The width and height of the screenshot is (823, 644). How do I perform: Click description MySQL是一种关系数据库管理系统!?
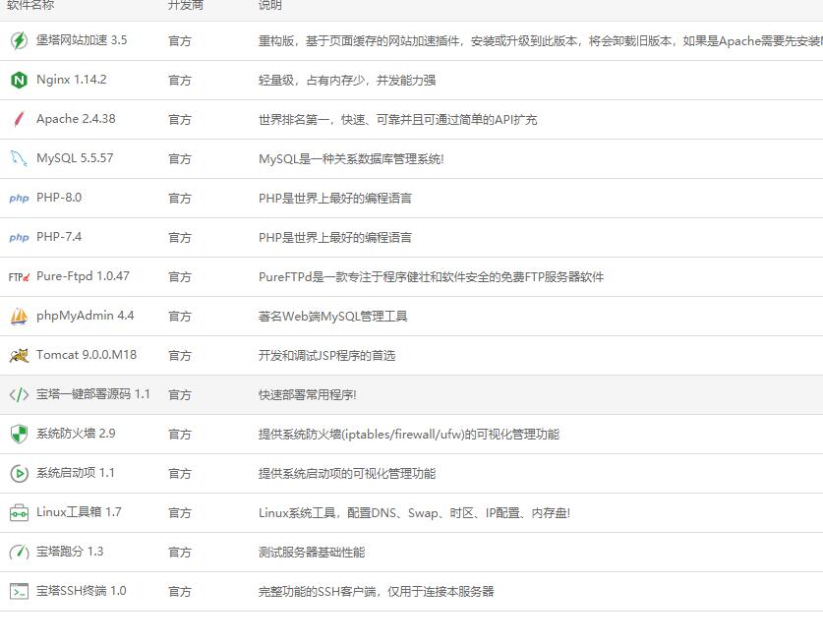click(x=351, y=159)
